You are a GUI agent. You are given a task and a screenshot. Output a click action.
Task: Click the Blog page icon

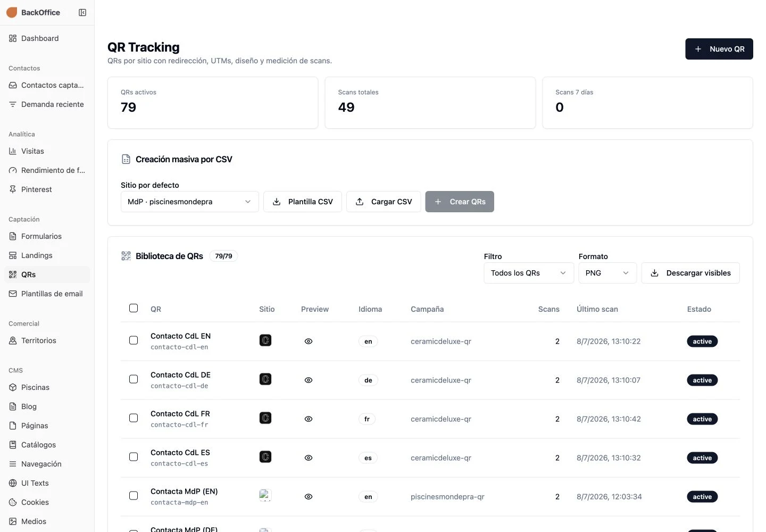[x=13, y=406]
